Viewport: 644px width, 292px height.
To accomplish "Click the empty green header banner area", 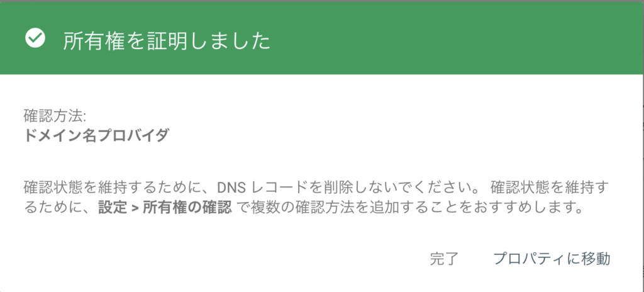I will pyautogui.click(x=452, y=39).
